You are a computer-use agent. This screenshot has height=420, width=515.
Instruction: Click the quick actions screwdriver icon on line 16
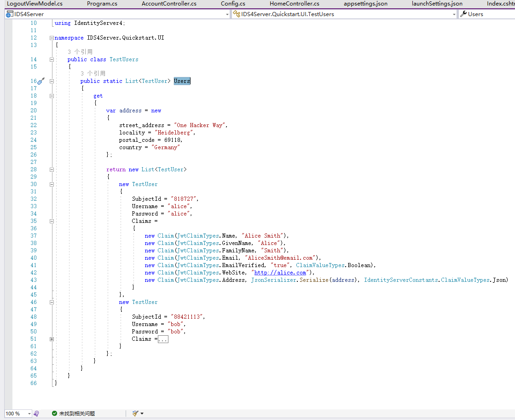click(x=41, y=81)
